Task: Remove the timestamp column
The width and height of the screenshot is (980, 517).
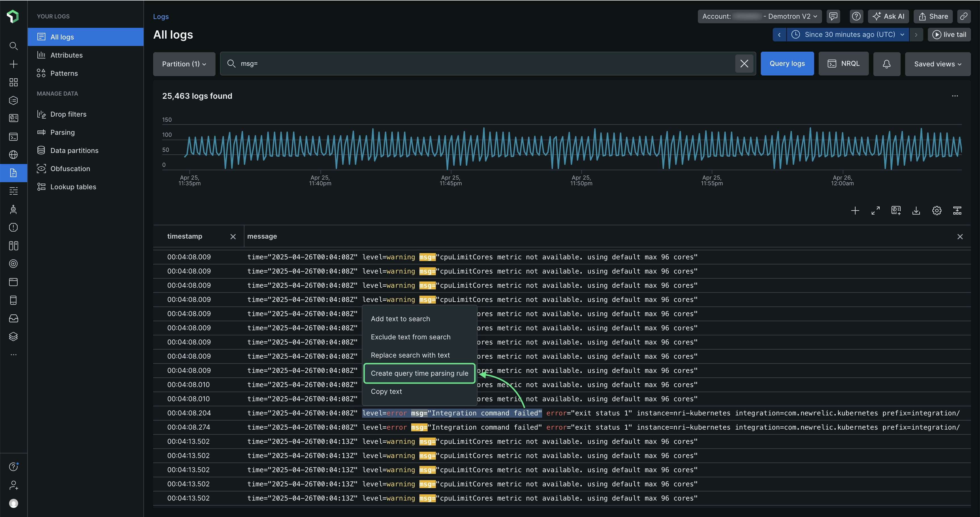Action: pyautogui.click(x=233, y=237)
